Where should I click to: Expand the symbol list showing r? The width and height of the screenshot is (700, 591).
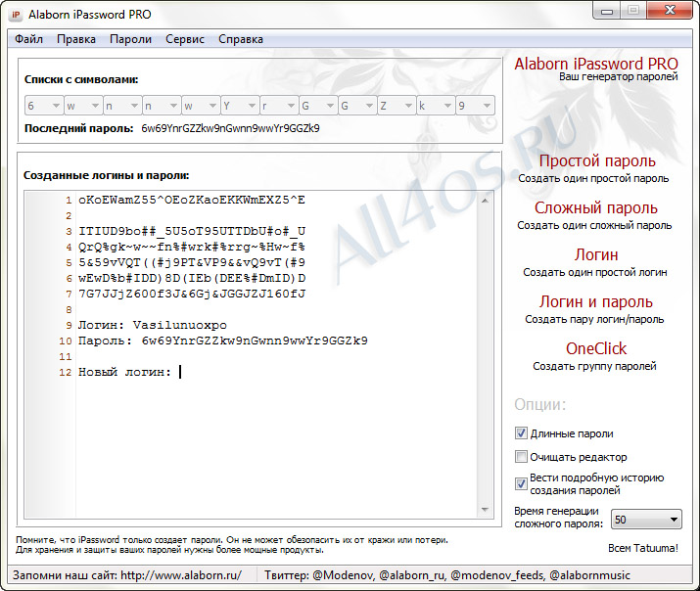279,106
